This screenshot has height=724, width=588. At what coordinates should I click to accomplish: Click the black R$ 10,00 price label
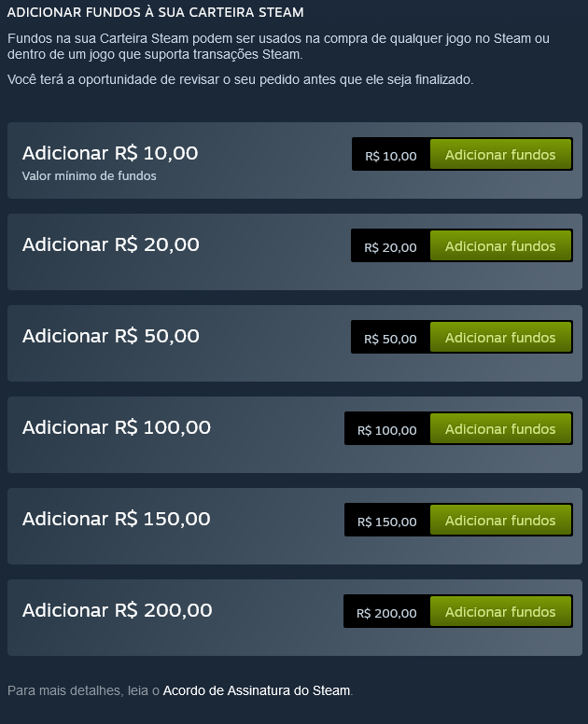point(391,156)
